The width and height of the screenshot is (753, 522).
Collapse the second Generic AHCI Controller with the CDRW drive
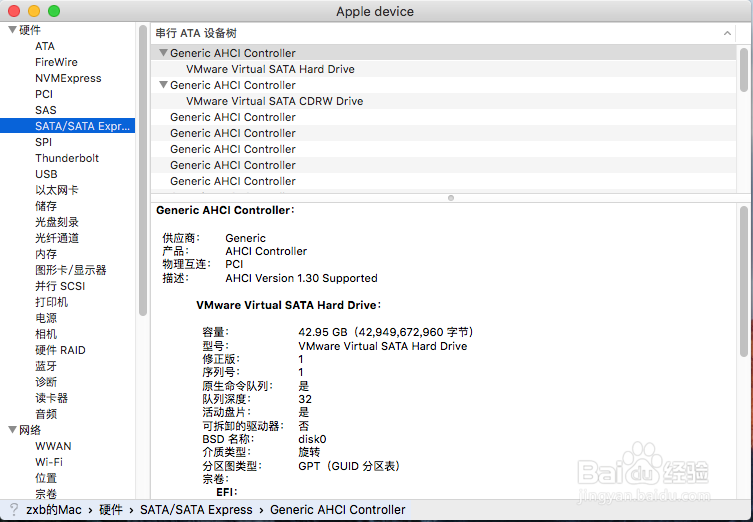(163, 85)
